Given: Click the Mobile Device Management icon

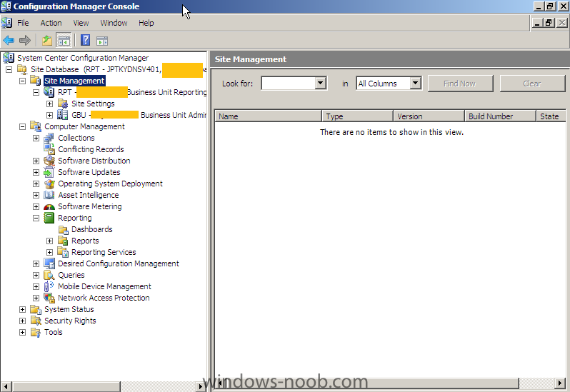Looking at the screenshot, I should [x=49, y=286].
